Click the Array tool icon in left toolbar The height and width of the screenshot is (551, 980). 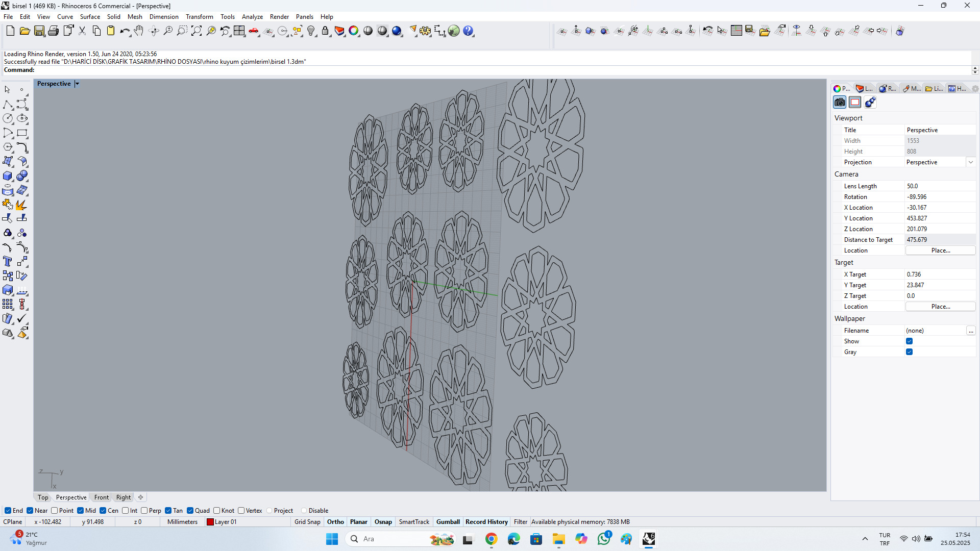(8, 305)
